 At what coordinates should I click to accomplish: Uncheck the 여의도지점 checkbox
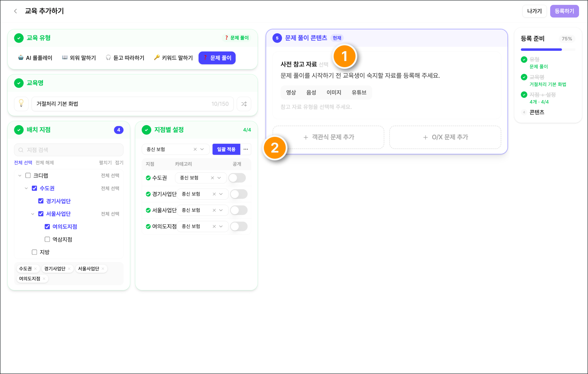tap(47, 226)
